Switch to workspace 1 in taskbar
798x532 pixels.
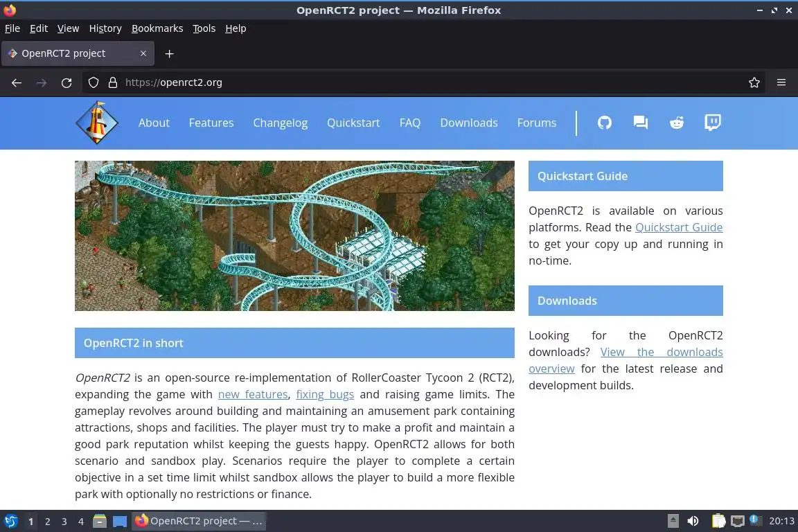pyautogui.click(x=30, y=522)
